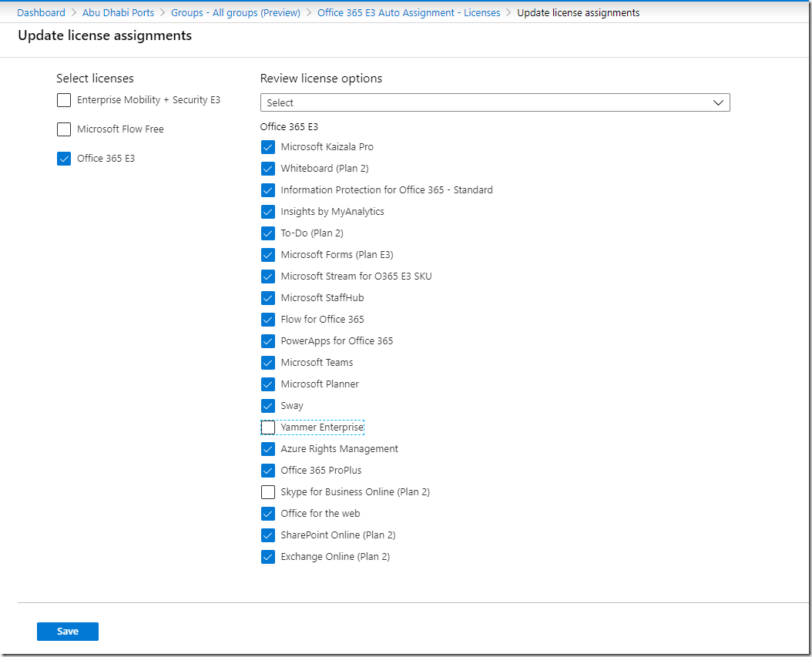Viewport: 812px width, 657px height.
Task: Uncheck SharePoint Online (Plan 2)
Action: (x=268, y=535)
